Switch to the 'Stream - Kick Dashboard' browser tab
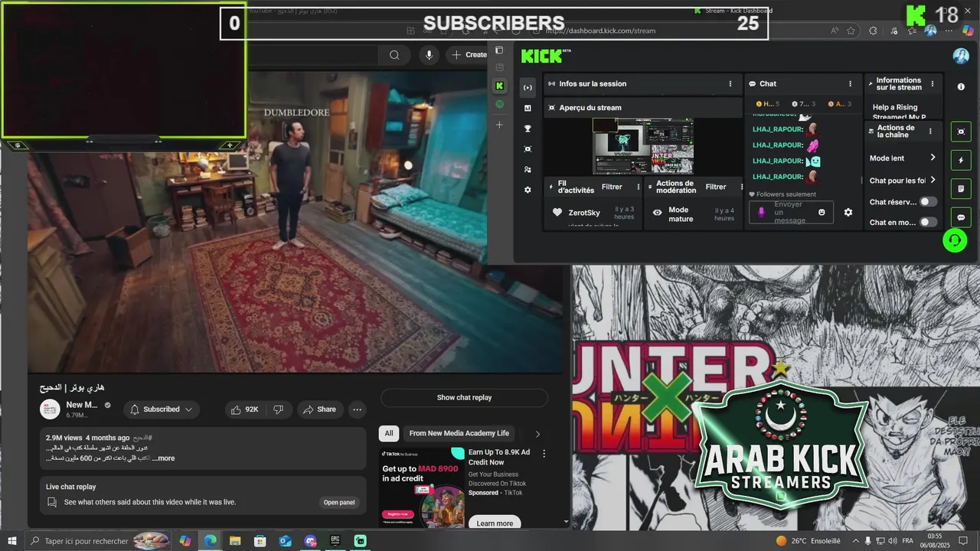Image resolution: width=980 pixels, height=551 pixels. 733,11
